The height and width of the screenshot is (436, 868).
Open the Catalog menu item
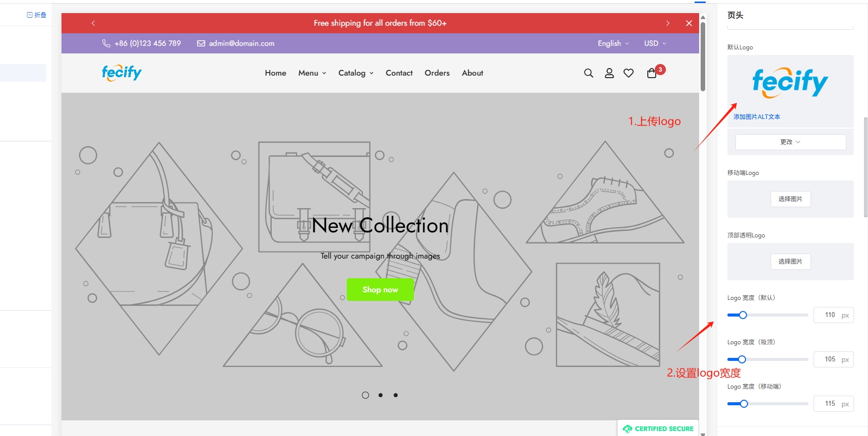(356, 73)
